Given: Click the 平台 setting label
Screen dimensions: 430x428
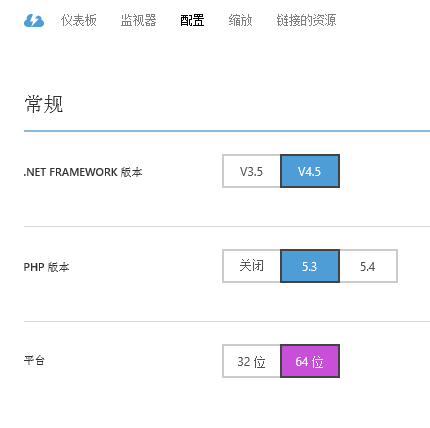Looking at the screenshot, I should click(x=34, y=360).
